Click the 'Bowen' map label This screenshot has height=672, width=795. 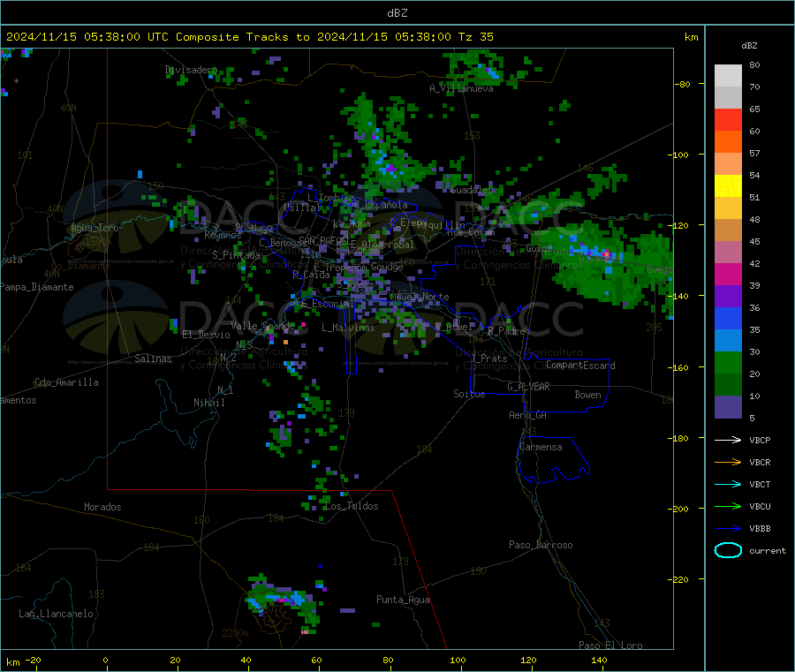[588, 395]
